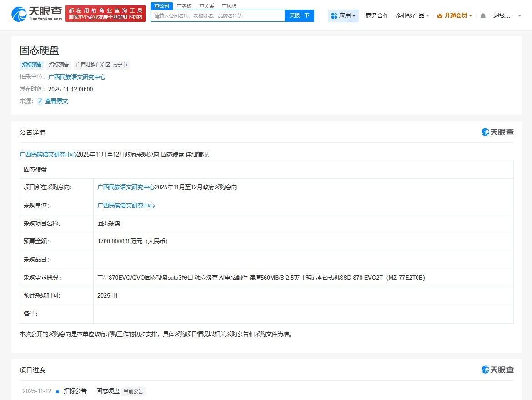Image resolution: width=532 pixels, height=400 pixels.
Task: Select the 商务合作 menu item
Action: coord(377,15)
